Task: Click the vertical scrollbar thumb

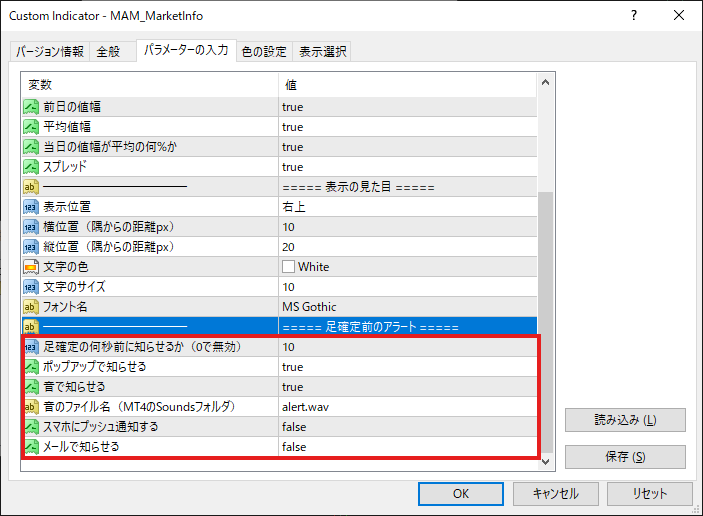Action: [x=546, y=323]
